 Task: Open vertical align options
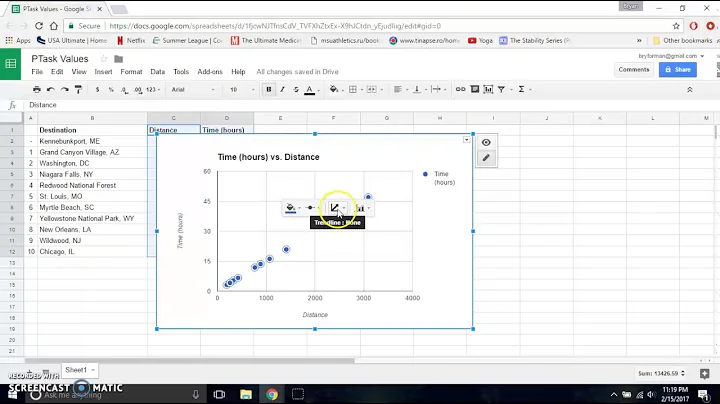[x=419, y=90]
